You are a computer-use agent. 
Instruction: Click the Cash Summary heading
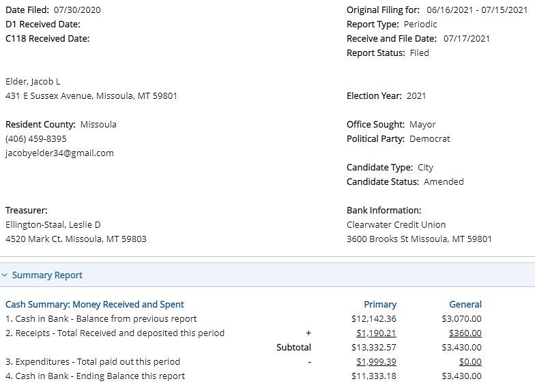(x=95, y=304)
